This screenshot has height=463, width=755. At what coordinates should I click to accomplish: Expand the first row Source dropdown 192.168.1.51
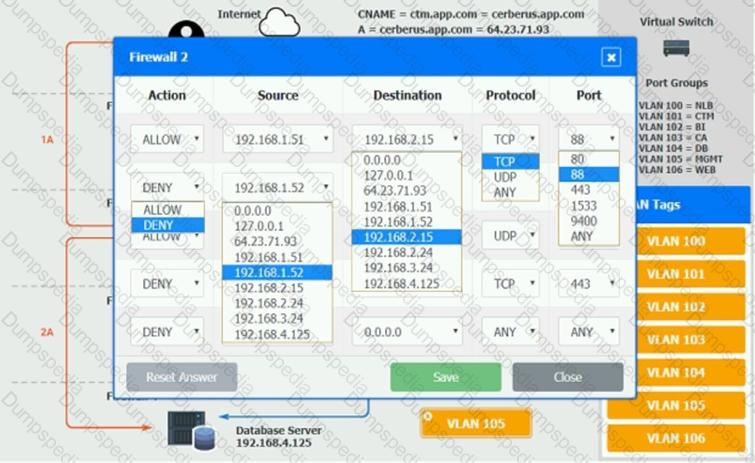coord(277,140)
